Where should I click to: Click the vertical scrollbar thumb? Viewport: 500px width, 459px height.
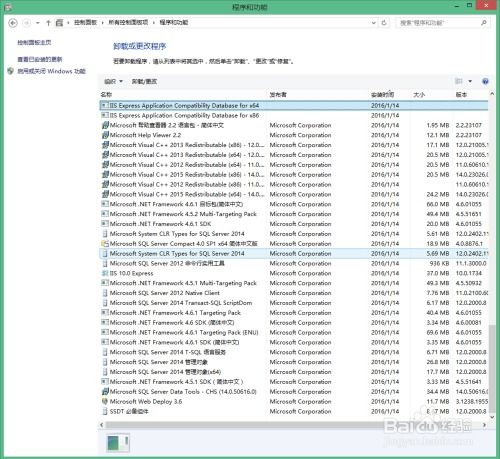492,368
